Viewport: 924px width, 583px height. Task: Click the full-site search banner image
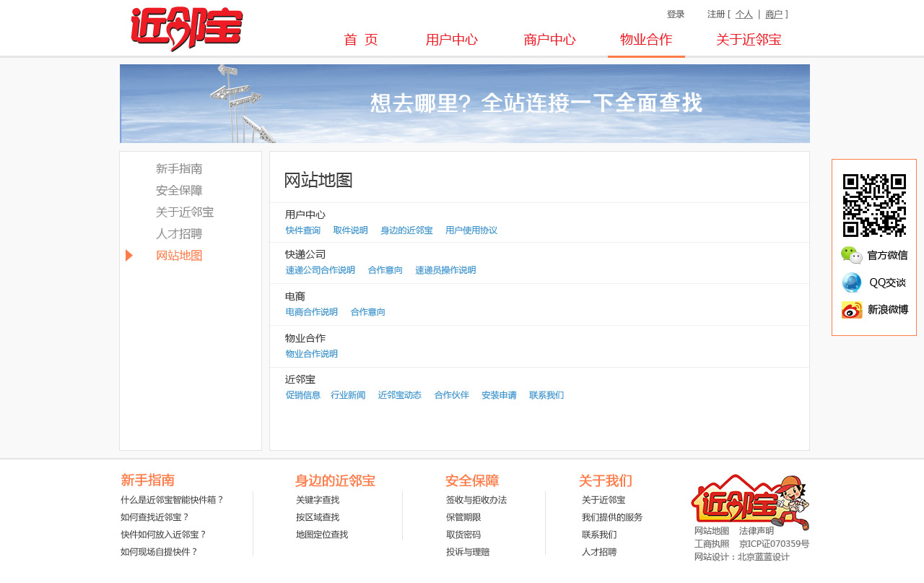click(464, 103)
